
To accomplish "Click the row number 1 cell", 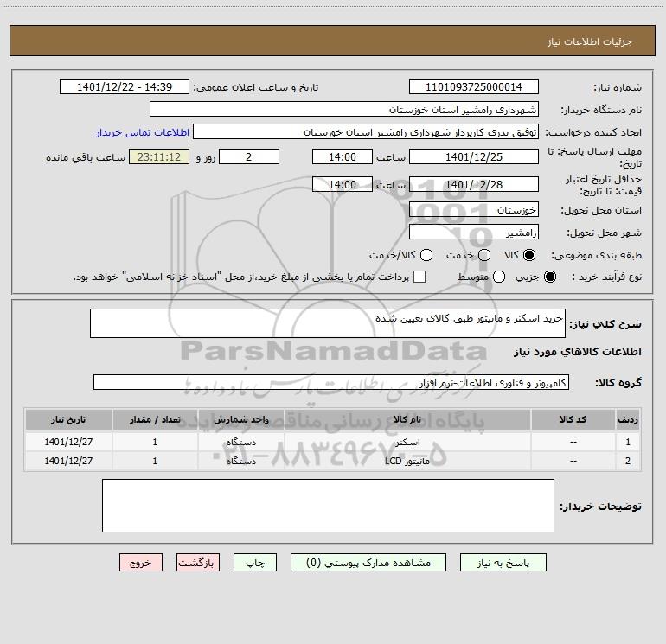I will [x=628, y=442].
